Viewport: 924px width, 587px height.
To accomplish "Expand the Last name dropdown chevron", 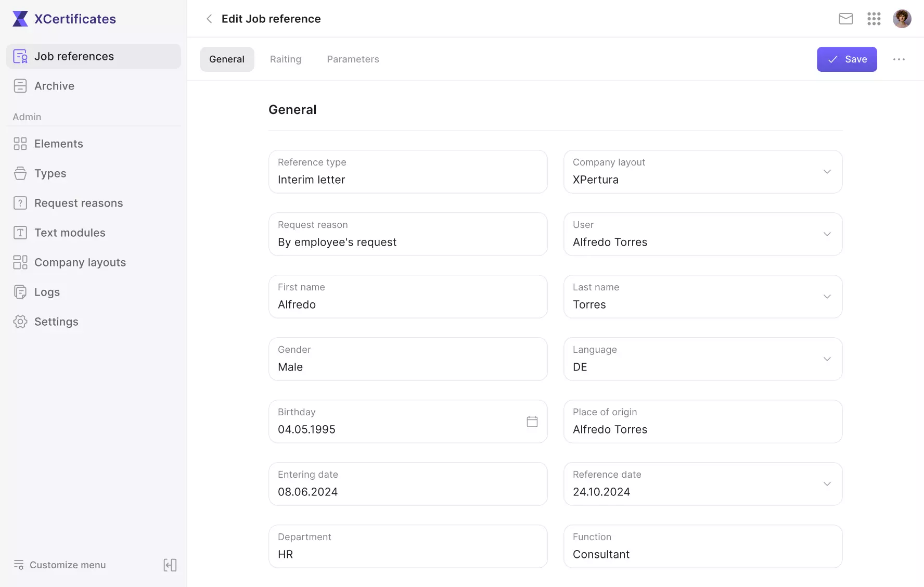I will pyautogui.click(x=827, y=297).
